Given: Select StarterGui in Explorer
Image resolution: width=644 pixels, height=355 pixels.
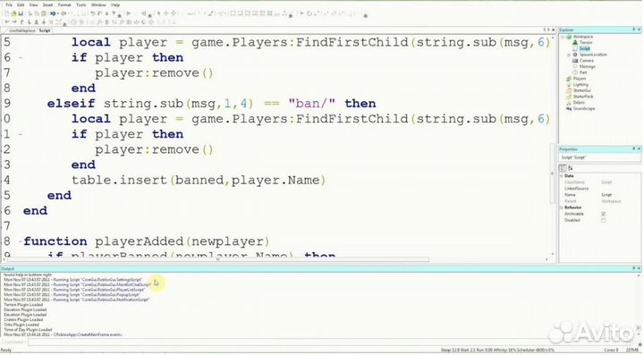Looking at the screenshot, I should pos(582,90).
